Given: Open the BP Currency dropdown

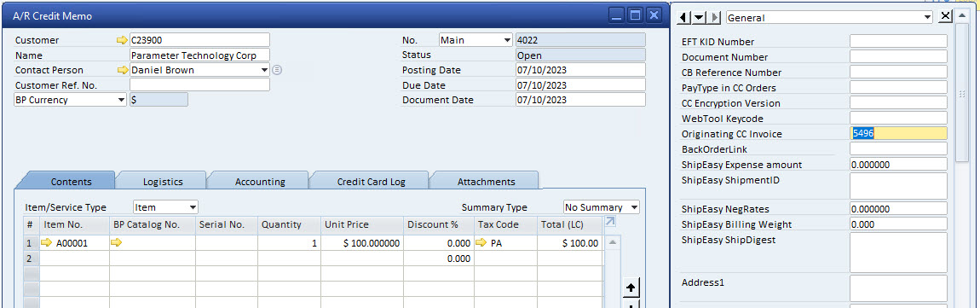Looking at the screenshot, I should click(x=121, y=100).
